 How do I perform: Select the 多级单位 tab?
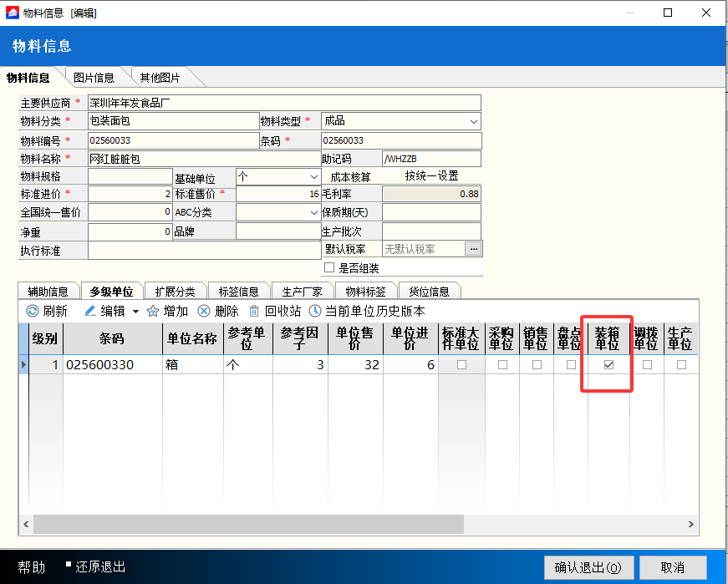111,291
